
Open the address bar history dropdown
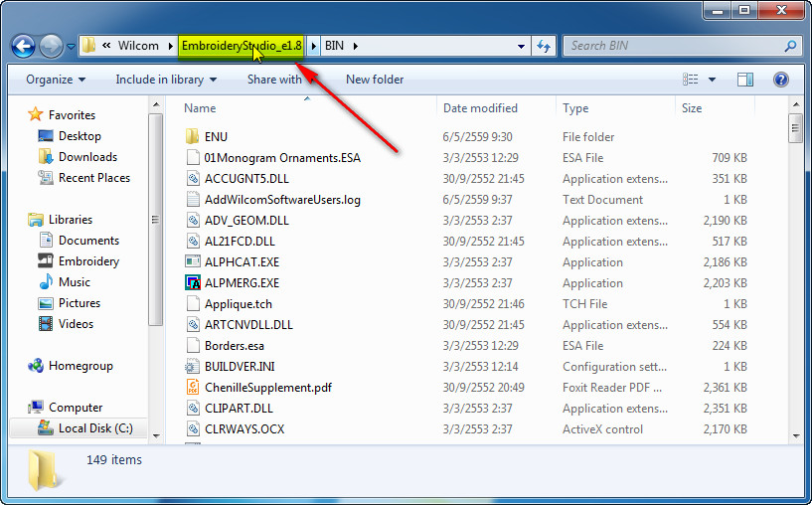coord(521,46)
